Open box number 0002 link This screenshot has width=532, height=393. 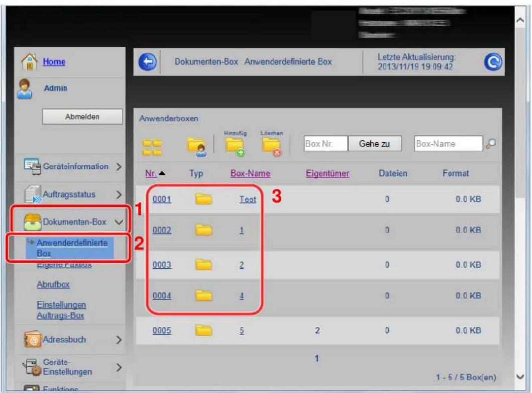point(161,231)
